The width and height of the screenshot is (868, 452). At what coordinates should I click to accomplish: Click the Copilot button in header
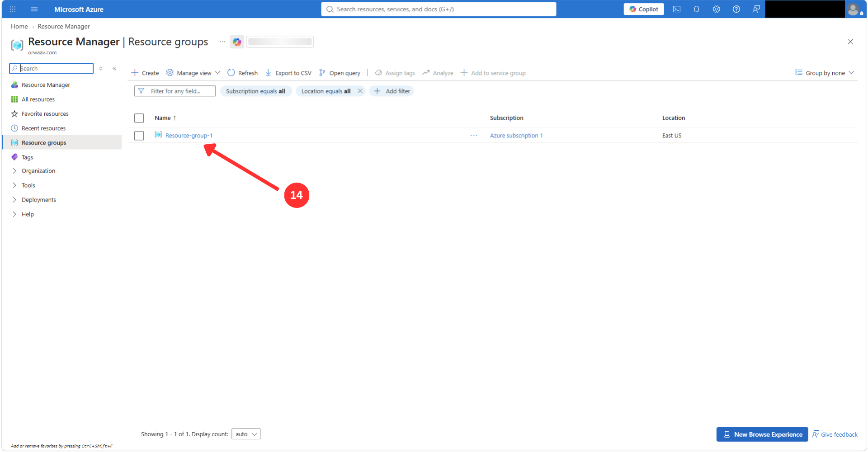coord(644,9)
